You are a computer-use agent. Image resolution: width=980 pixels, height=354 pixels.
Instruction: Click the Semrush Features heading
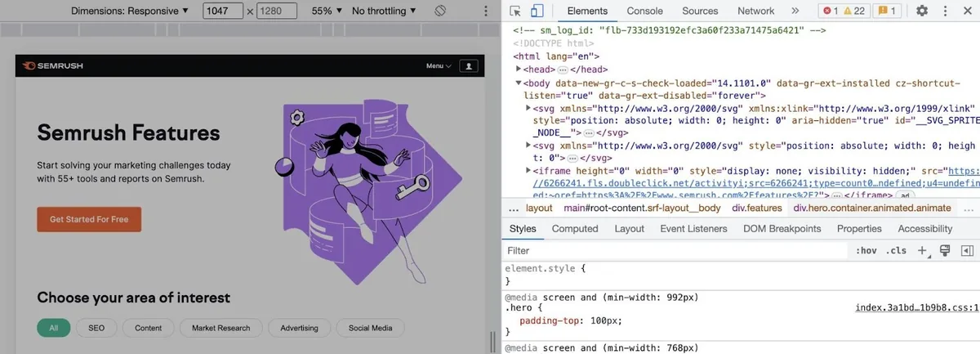click(128, 133)
